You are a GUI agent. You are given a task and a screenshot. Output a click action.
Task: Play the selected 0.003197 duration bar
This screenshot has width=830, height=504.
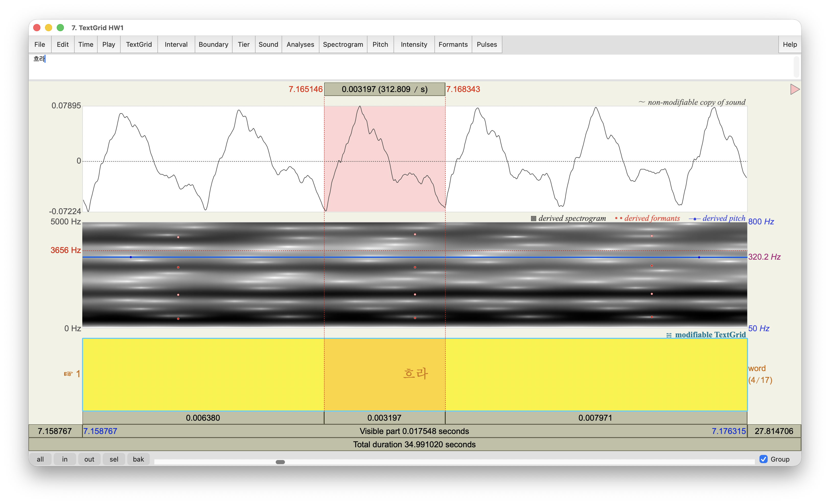pyautogui.click(x=384, y=418)
